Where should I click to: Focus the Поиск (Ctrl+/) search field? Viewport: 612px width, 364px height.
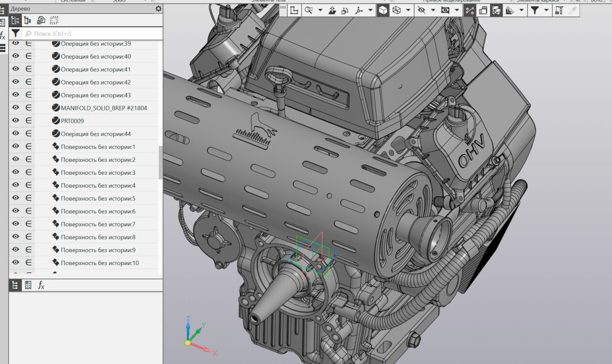tap(92, 33)
